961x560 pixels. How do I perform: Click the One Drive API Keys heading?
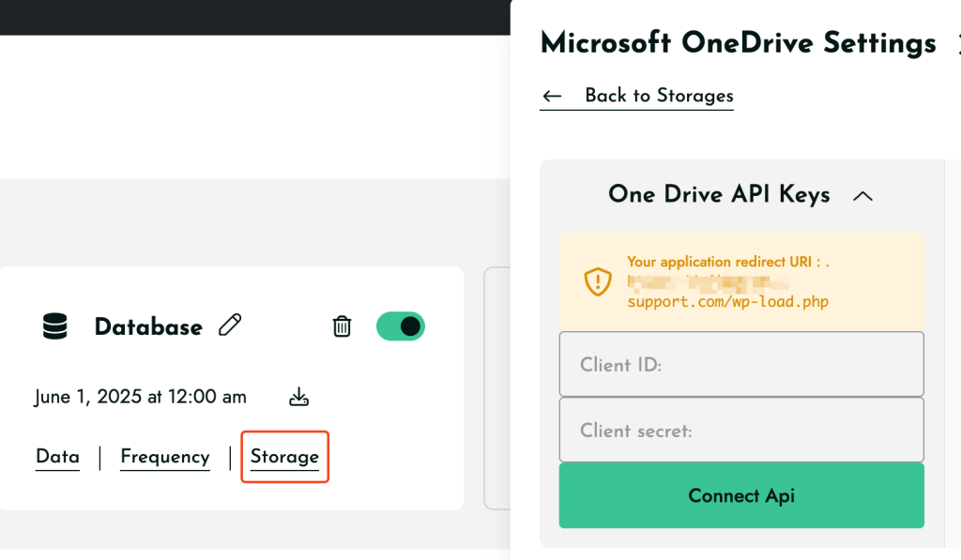719,194
